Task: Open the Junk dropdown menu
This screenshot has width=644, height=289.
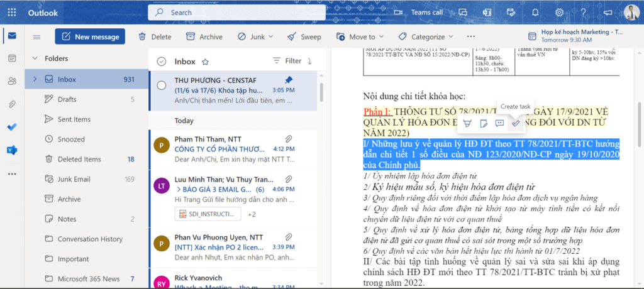Action: click(x=252, y=37)
